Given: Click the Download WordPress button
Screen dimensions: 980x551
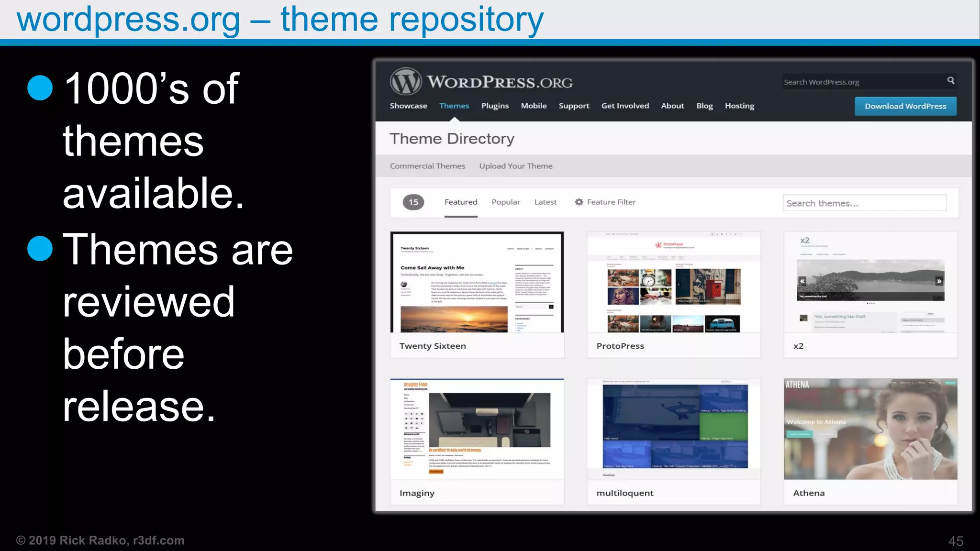Looking at the screenshot, I should pyautogui.click(x=905, y=106).
